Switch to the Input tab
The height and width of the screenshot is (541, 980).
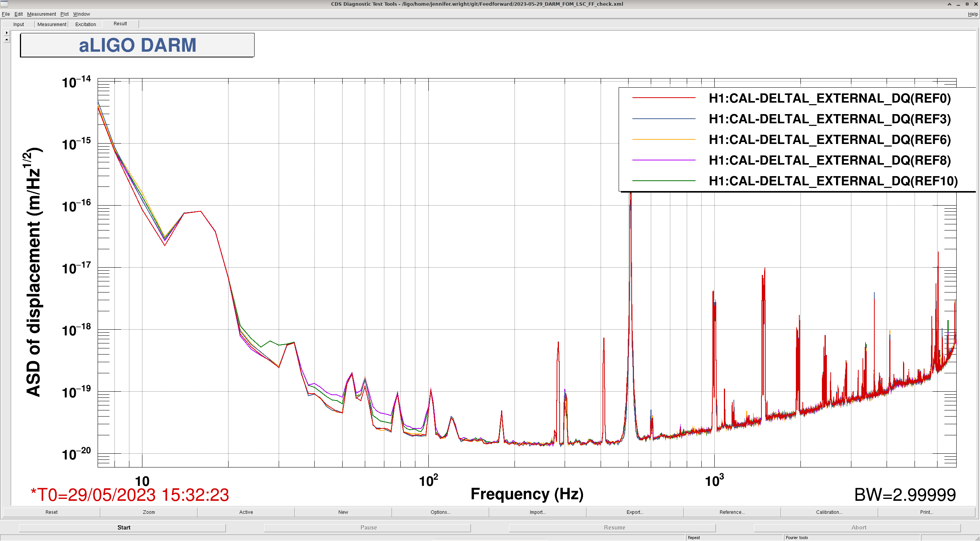pos(18,24)
